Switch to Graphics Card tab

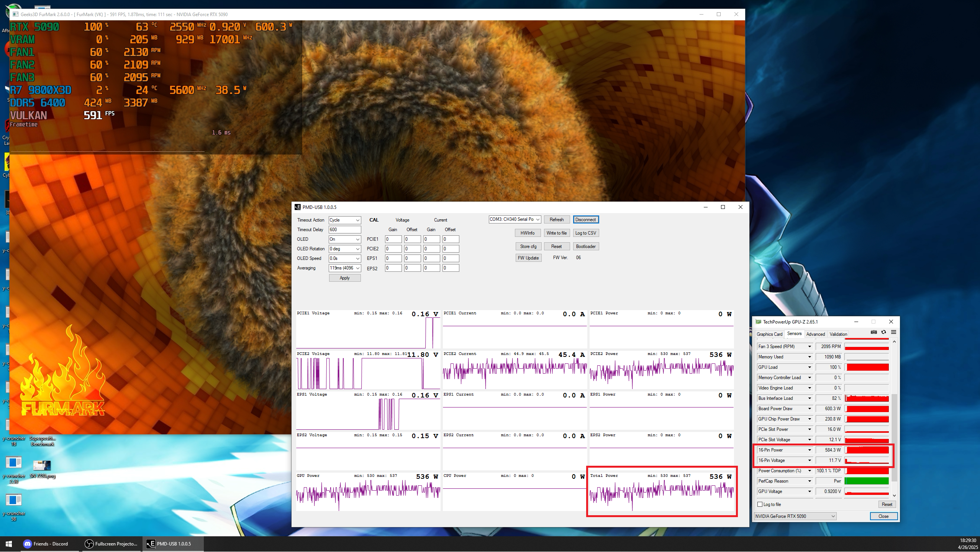pyautogui.click(x=769, y=334)
